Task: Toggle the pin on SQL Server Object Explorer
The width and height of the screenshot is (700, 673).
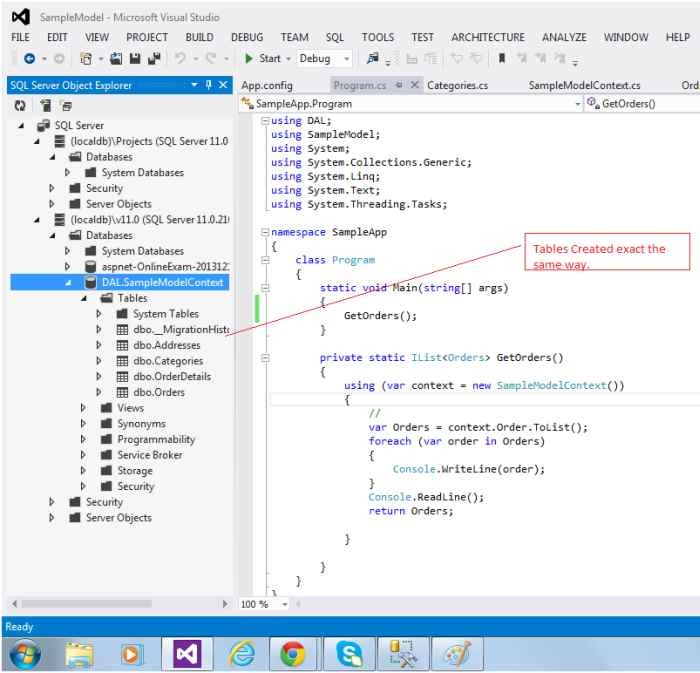Action: pos(208,86)
